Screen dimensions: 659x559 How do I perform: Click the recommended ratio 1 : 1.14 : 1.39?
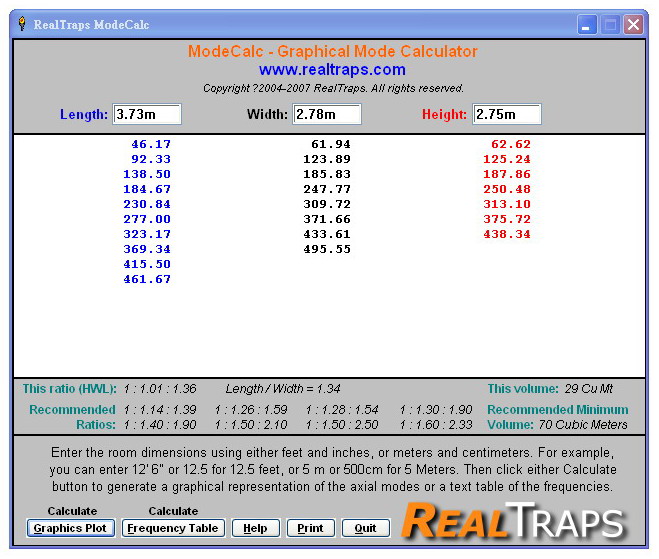161,409
